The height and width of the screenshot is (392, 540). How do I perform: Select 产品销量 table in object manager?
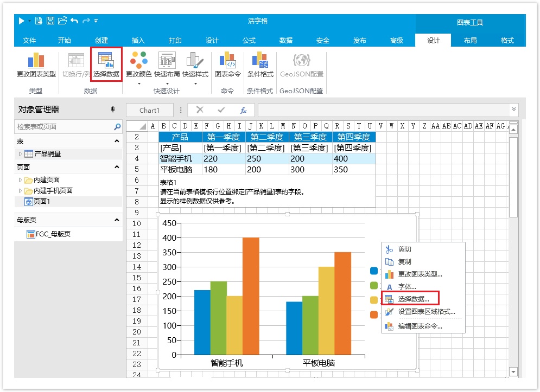click(x=48, y=154)
